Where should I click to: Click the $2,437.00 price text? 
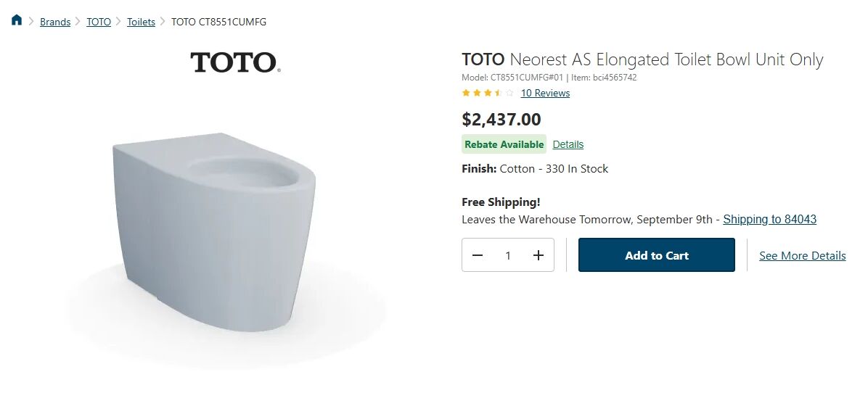pyautogui.click(x=501, y=119)
